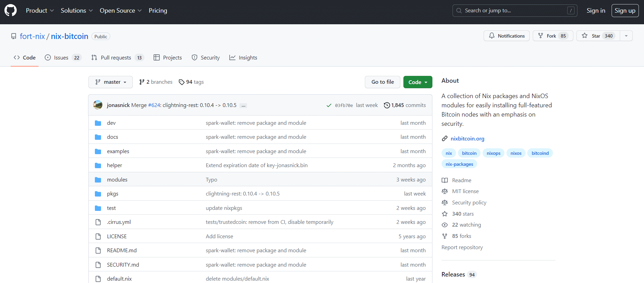The width and height of the screenshot is (644, 283).
Task: Focus the Search or jump to field
Action: coord(515,11)
